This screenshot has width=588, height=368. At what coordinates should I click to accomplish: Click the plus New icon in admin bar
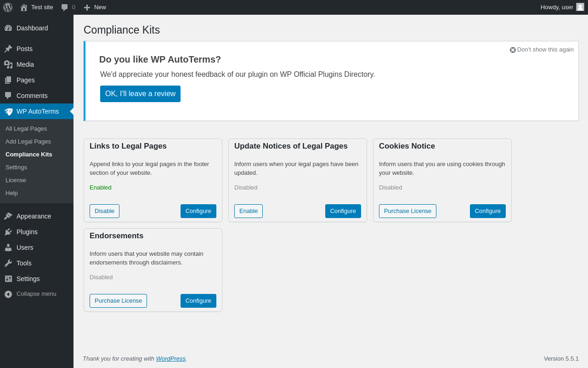[x=87, y=7]
